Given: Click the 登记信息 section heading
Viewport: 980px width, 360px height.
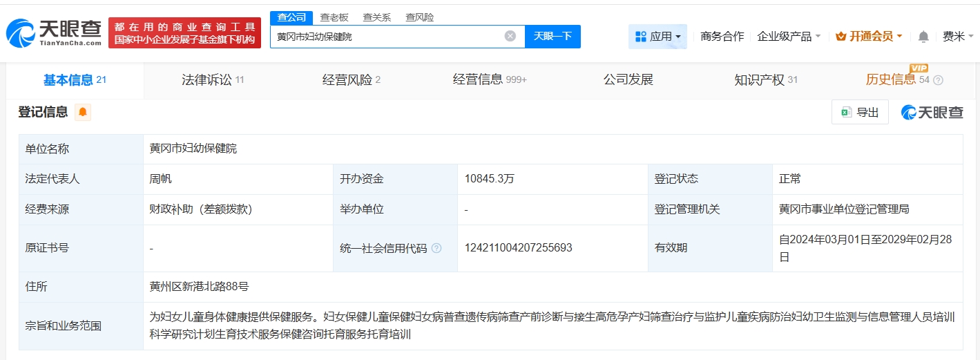Looking at the screenshot, I should [x=44, y=112].
